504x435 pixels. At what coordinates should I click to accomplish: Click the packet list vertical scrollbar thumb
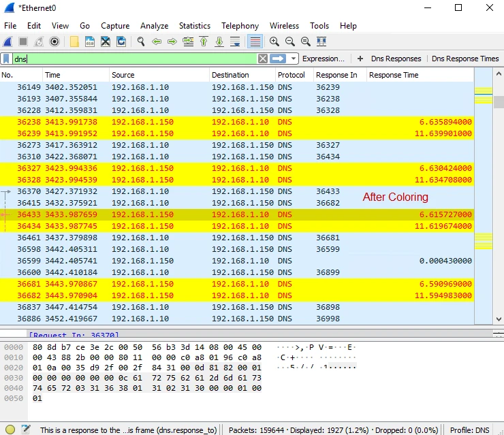click(499, 102)
